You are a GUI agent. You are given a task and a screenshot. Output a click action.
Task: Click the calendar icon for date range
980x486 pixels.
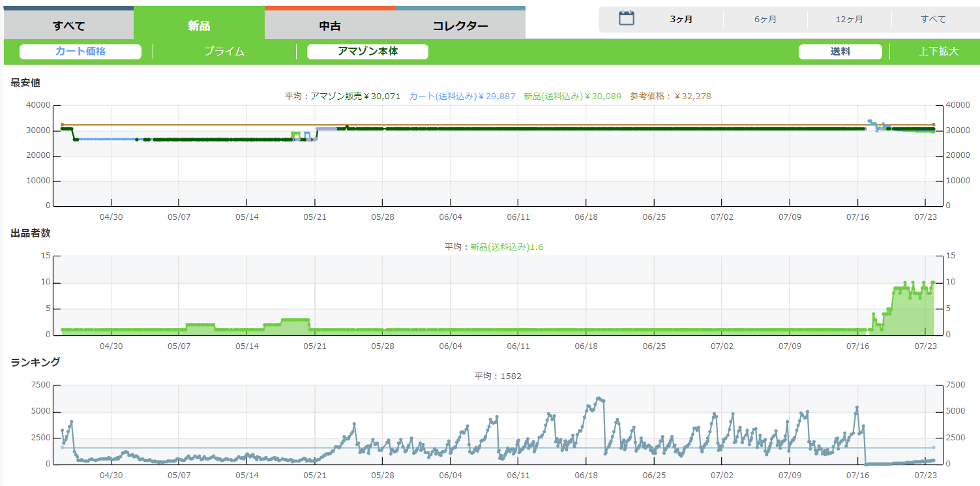(x=626, y=18)
